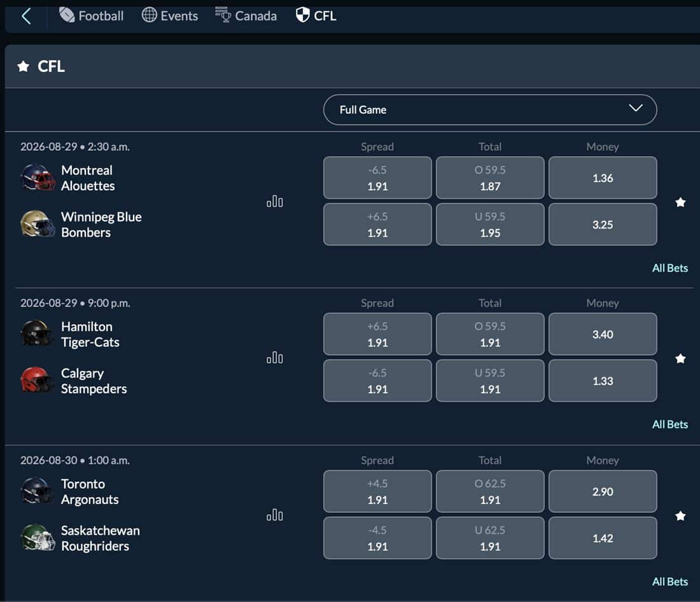Select Under 59.5 in Hamilton vs Calgary

point(490,381)
